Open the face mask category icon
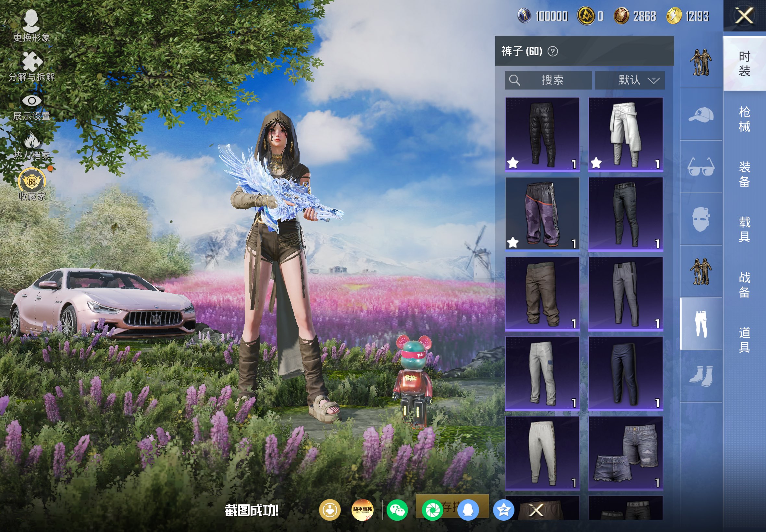 coord(701,219)
